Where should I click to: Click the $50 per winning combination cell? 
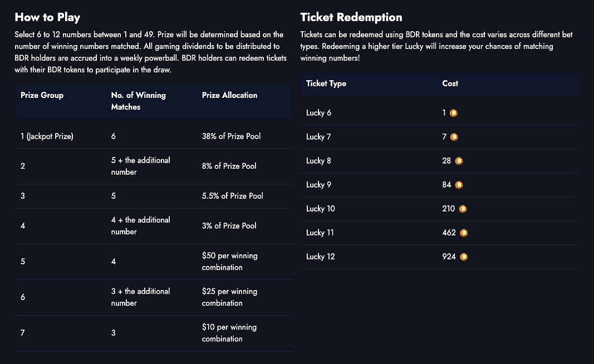229,262
